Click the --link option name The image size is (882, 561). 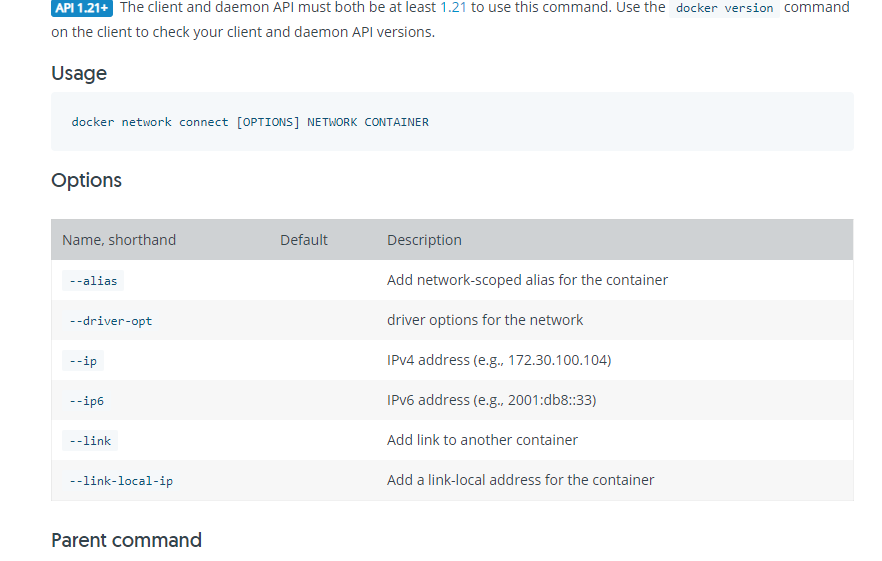click(90, 441)
